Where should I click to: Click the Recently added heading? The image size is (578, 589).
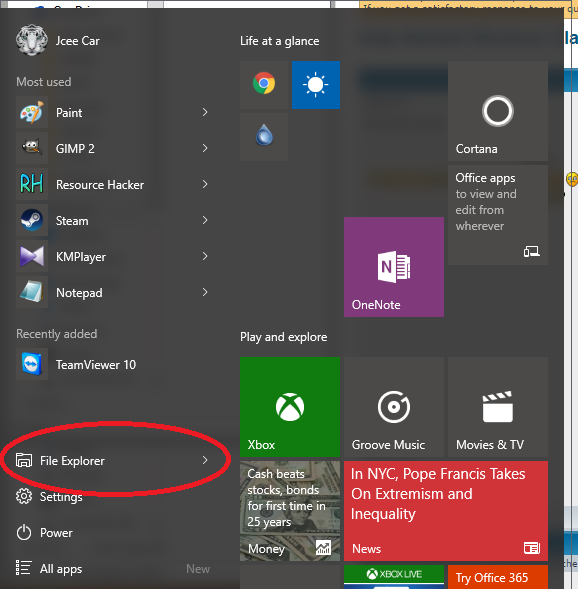[57, 334]
